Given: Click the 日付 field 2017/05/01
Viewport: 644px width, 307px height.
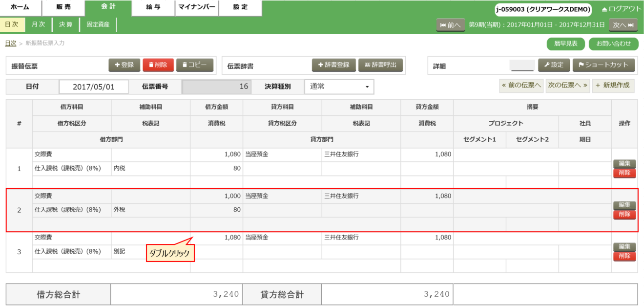Looking at the screenshot, I should point(94,87).
